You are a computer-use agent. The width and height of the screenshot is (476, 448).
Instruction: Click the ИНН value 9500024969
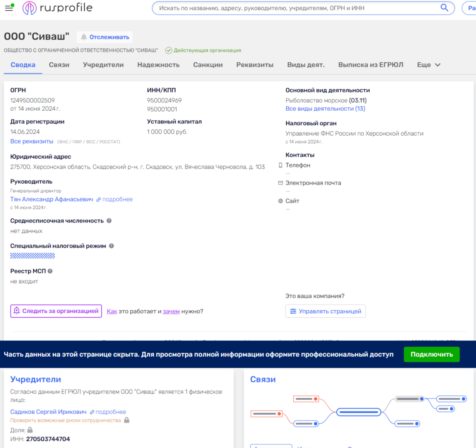point(164,100)
